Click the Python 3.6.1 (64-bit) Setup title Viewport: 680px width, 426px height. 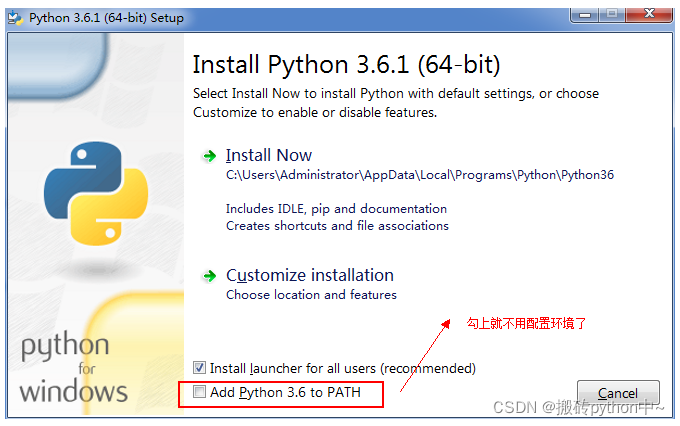(106, 18)
